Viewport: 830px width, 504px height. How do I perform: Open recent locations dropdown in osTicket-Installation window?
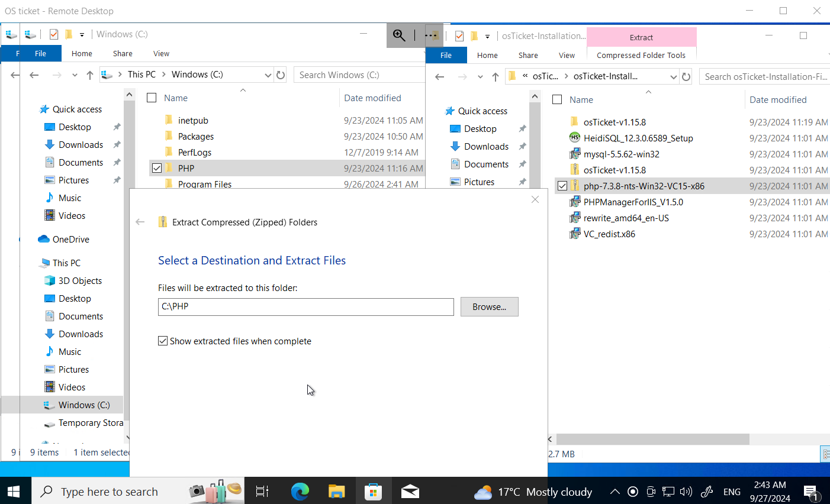480,77
